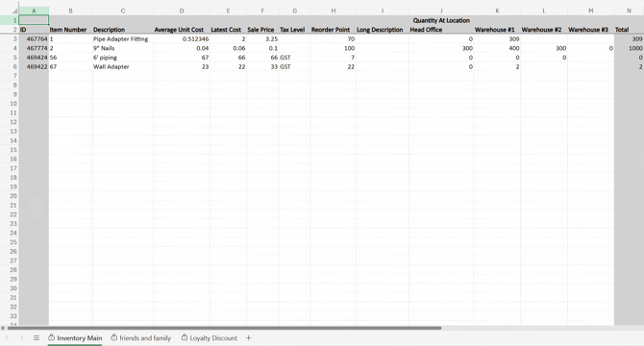Image resolution: width=644 pixels, height=346 pixels.
Task: Click the Sale Price header cell
Action: pos(262,30)
